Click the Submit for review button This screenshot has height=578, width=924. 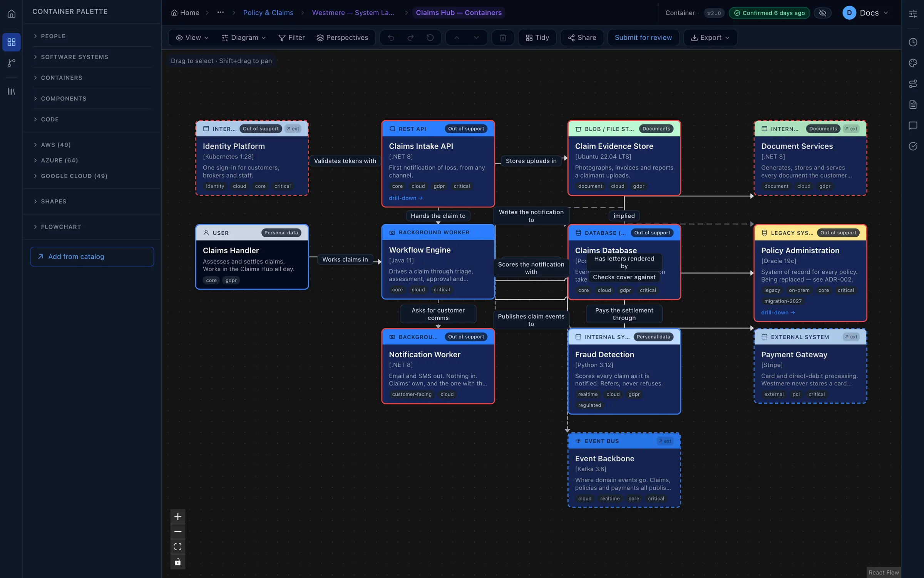coord(643,38)
